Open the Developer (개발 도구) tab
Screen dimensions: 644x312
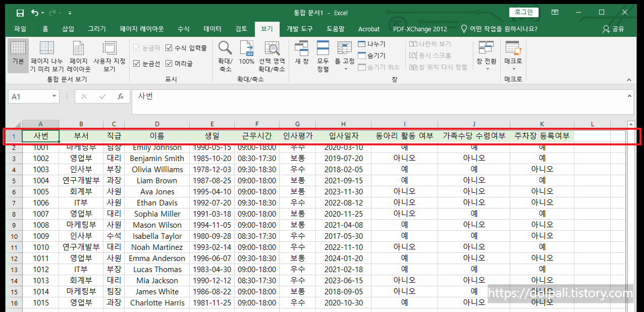(300, 29)
